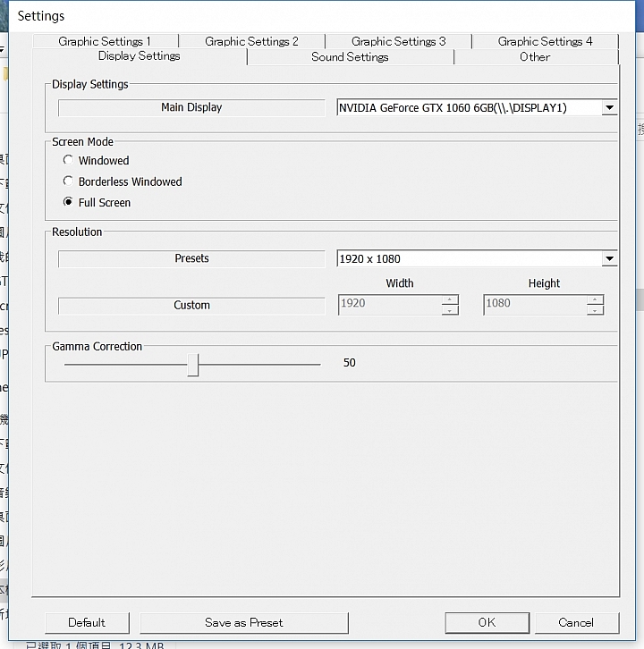This screenshot has height=649, width=644.
Task: Open the Graphic Settings 2 tab
Action: click(251, 41)
